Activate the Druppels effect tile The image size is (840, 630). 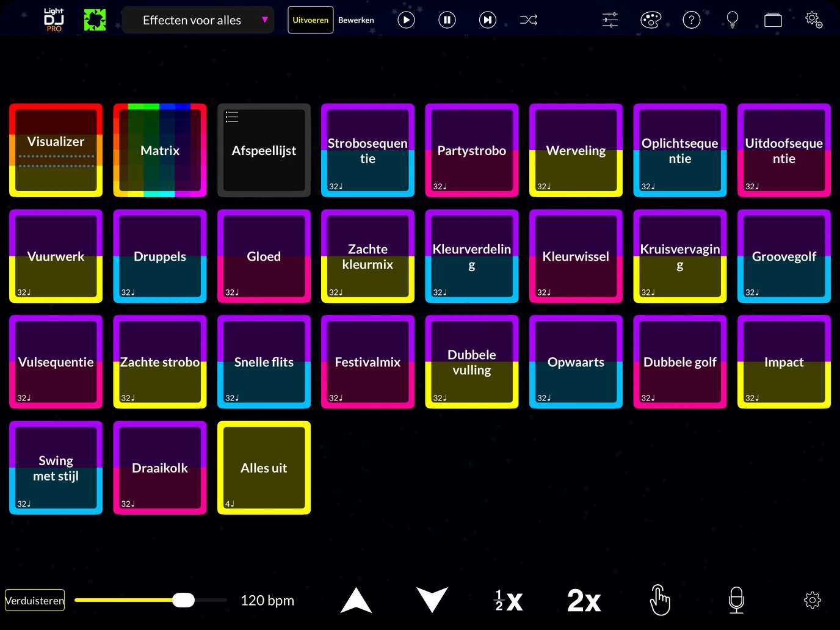pos(160,256)
